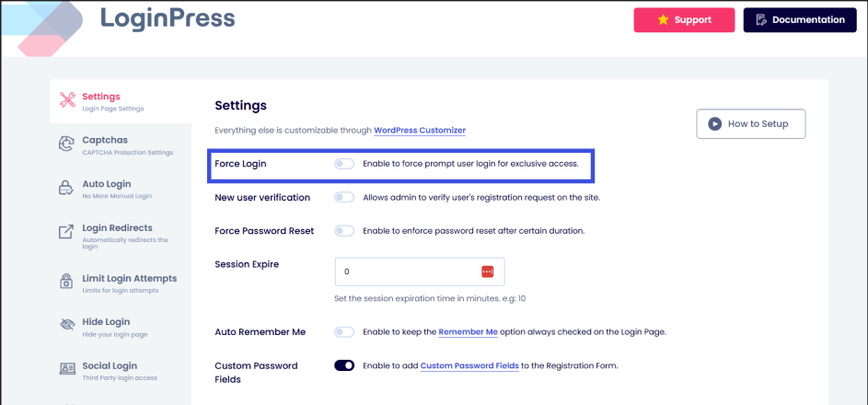Disable the Custom Password Fields toggle
The width and height of the screenshot is (868, 405).
click(x=344, y=365)
